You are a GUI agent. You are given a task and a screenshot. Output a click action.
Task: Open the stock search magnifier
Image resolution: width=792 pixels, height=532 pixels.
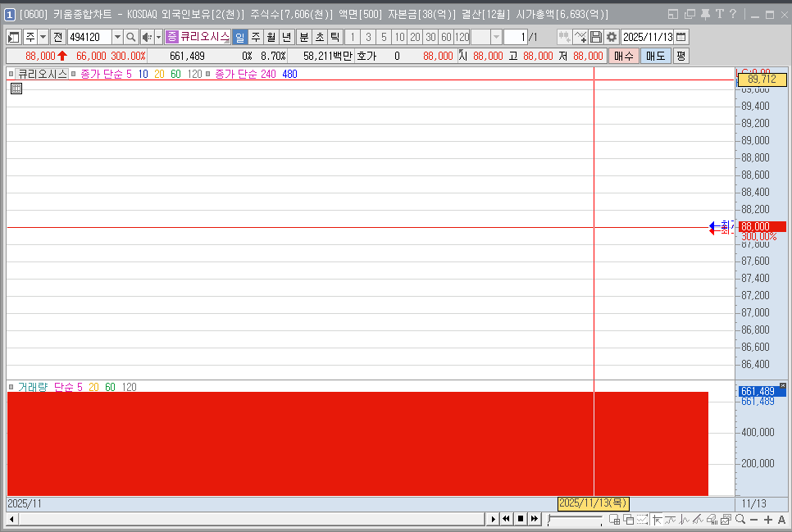(131, 37)
